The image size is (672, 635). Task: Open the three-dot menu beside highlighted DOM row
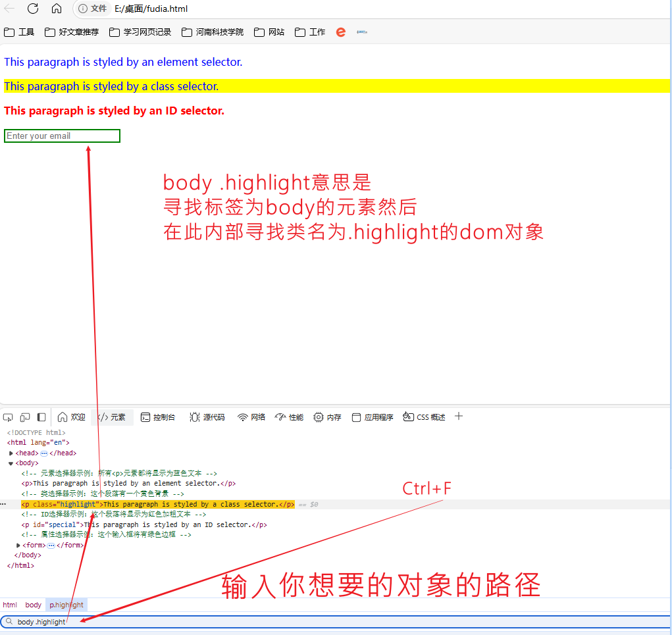pyautogui.click(x=3, y=504)
